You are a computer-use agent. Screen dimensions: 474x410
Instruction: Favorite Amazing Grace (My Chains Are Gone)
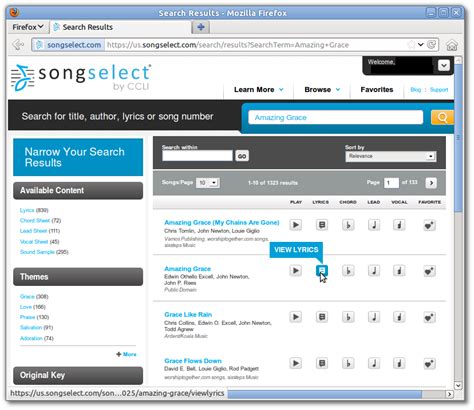(x=429, y=226)
